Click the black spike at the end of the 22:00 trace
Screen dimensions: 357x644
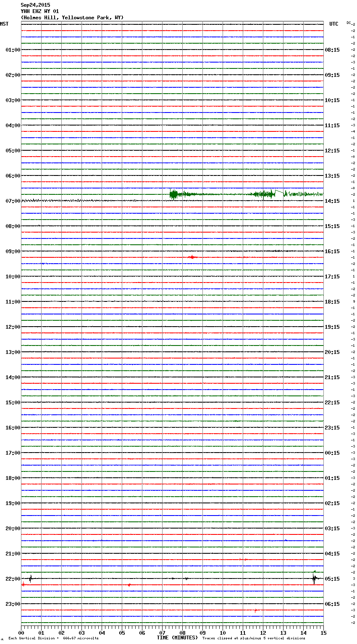[314, 579]
